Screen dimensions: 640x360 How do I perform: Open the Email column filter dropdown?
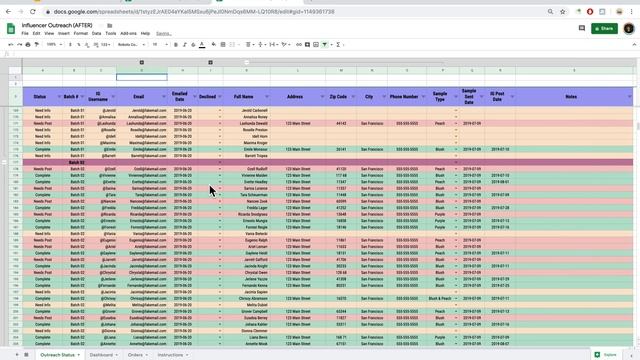(x=164, y=97)
